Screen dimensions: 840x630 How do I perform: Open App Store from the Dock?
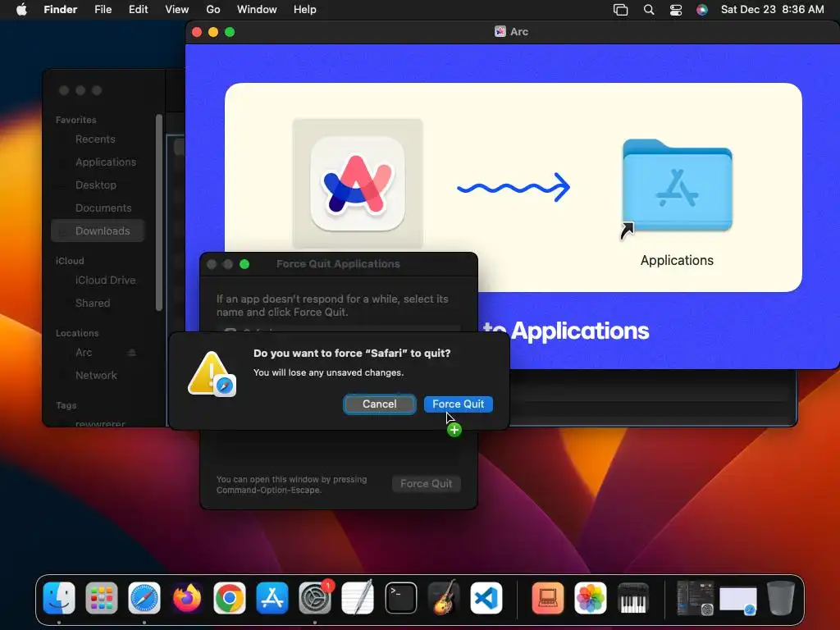tap(272, 597)
